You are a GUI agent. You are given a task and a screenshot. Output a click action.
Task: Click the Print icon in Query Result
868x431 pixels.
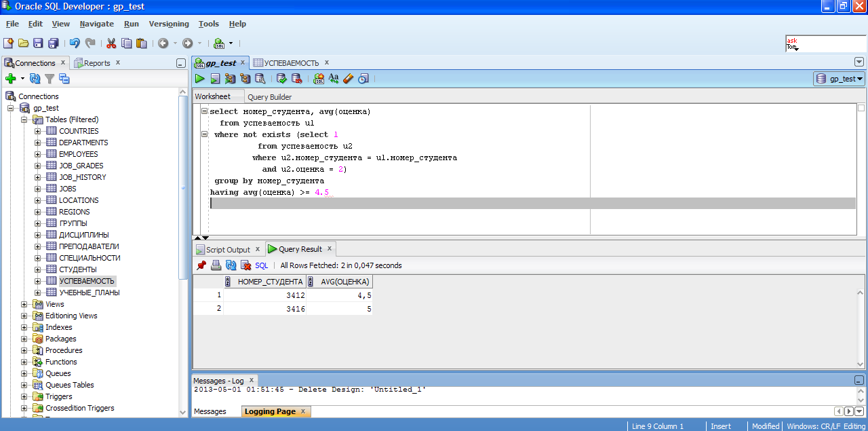pos(216,265)
